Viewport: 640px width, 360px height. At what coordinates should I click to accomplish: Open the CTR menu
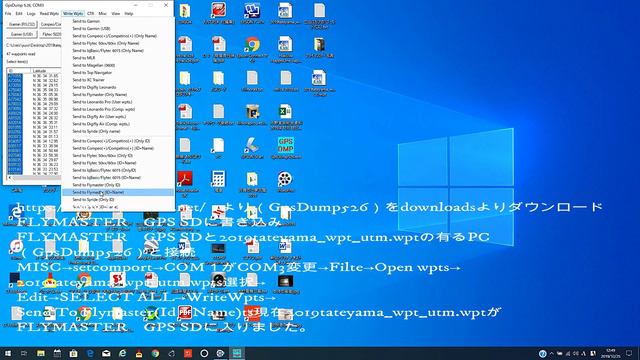tap(90, 13)
